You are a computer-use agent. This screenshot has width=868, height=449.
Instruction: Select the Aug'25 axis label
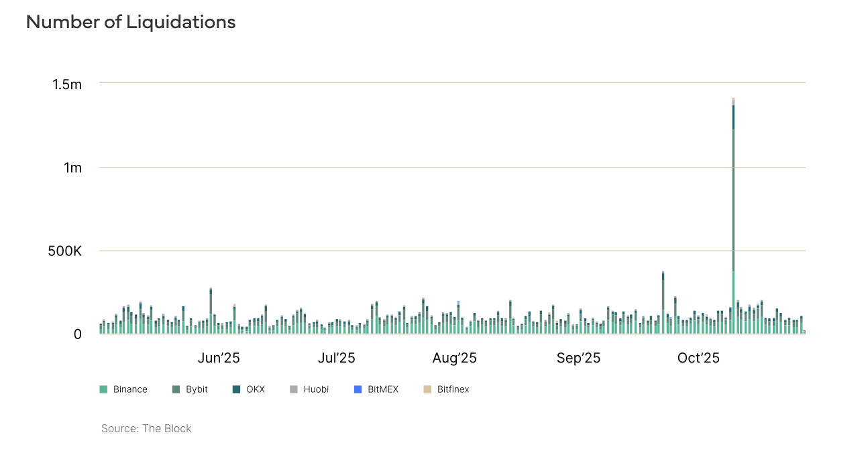coord(455,358)
